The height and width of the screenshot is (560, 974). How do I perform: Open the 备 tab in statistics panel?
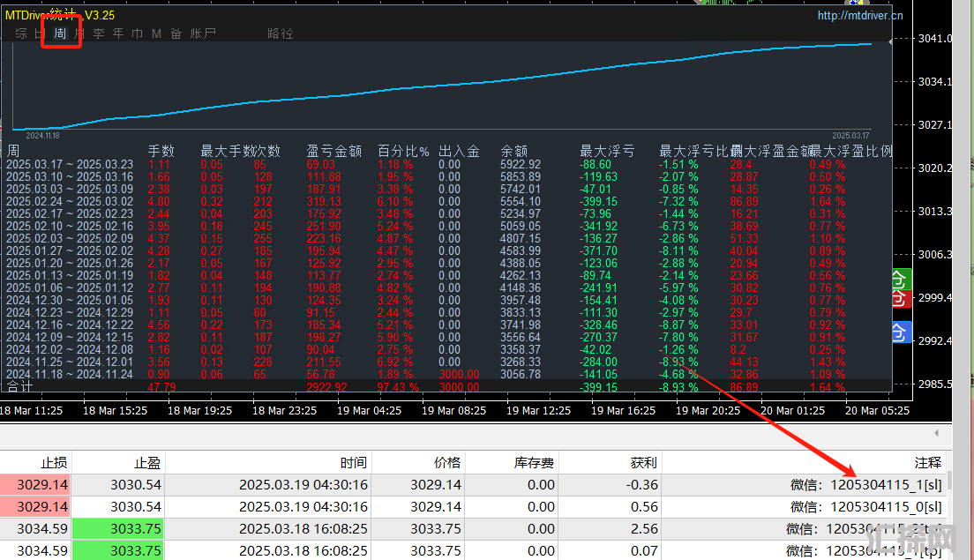(176, 34)
